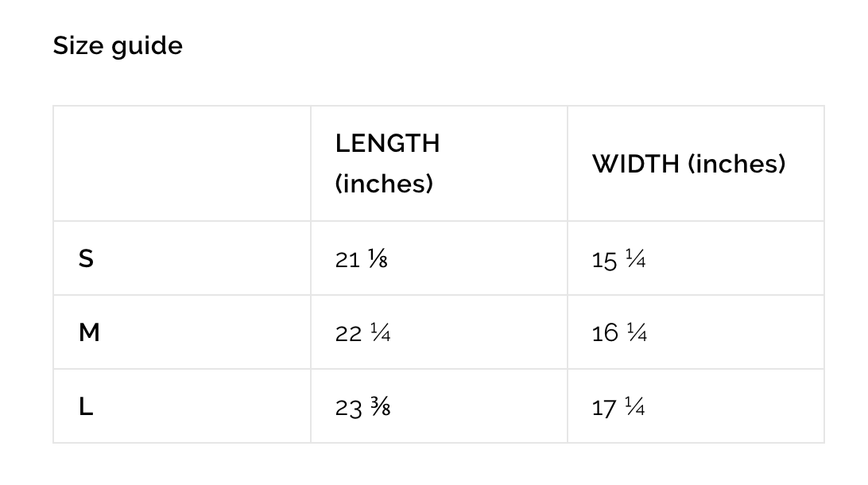This screenshot has height=485, width=868.
Task: Click the ⅜ fraction in L row
Action: [x=380, y=406]
